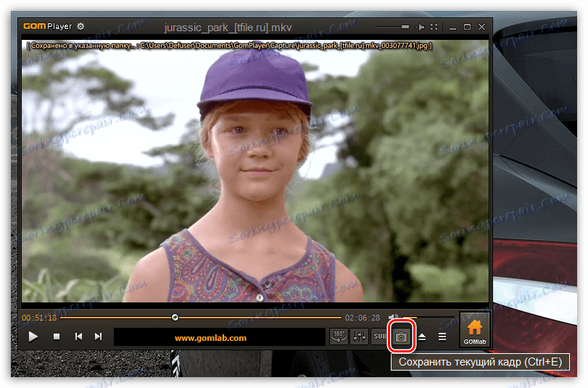Open the SUB subtitle button
Viewport: 588px width, 388px height.
[x=379, y=337]
